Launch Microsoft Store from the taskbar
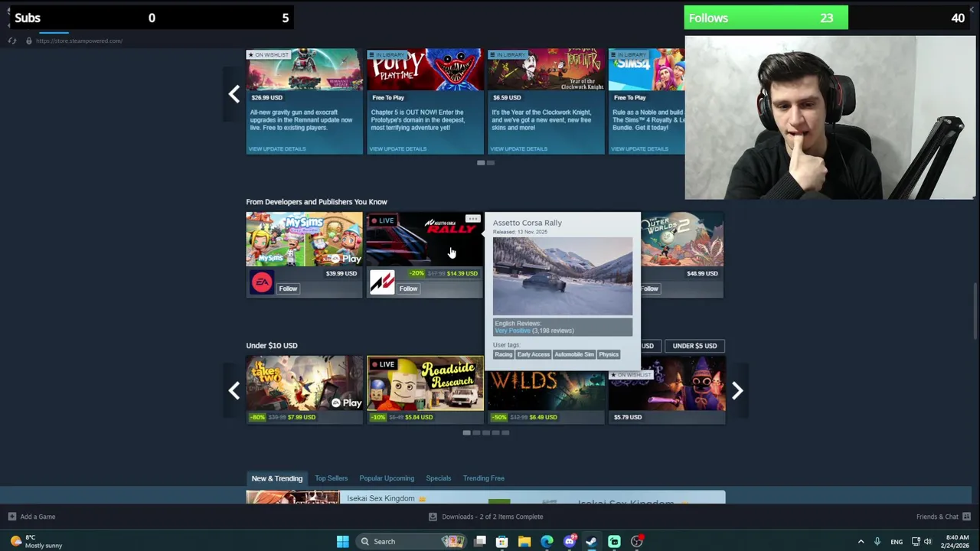Viewport: 980px width, 551px height. [x=502, y=541]
